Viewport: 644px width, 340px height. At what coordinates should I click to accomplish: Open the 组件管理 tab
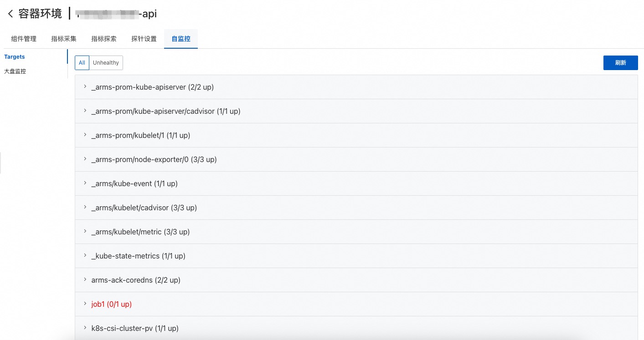click(24, 39)
